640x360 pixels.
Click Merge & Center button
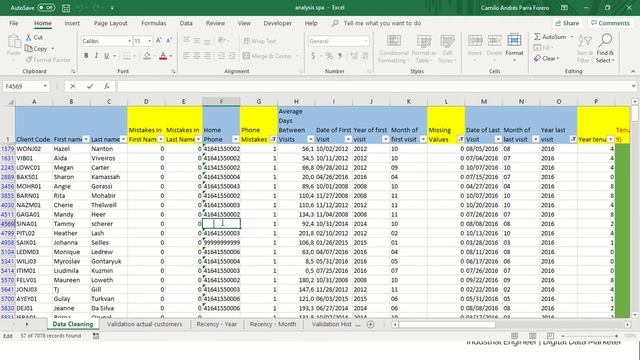click(267, 56)
